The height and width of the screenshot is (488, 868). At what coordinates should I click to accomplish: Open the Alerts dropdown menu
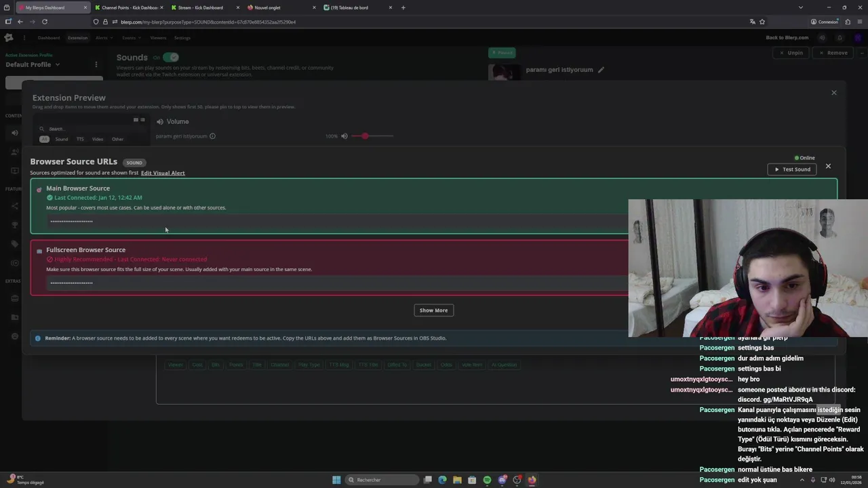pyautogui.click(x=104, y=38)
